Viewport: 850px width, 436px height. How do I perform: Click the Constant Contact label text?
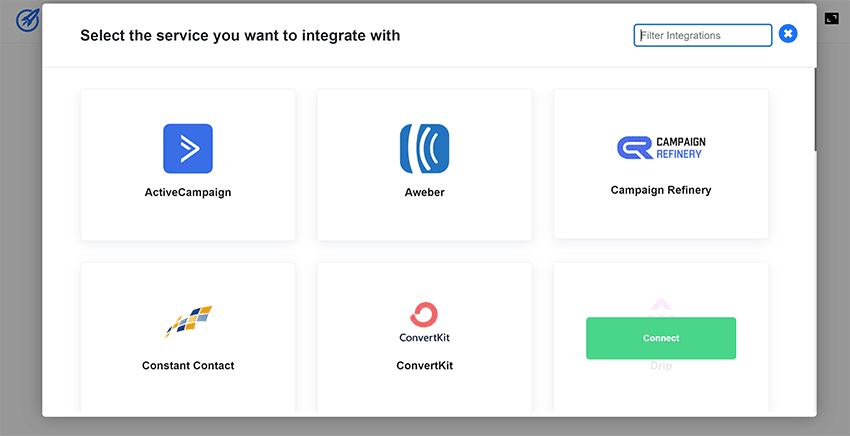click(188, 366)
